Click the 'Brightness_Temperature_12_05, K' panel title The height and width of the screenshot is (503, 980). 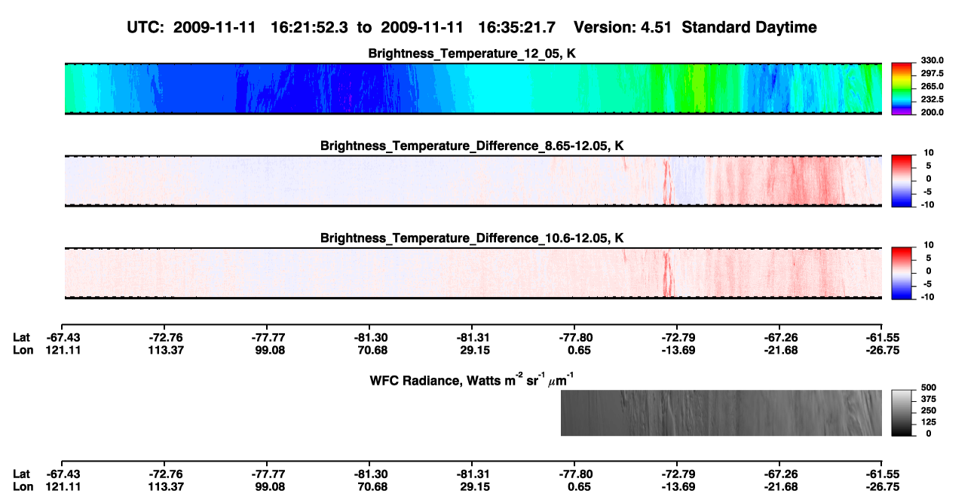click(473, 54)
